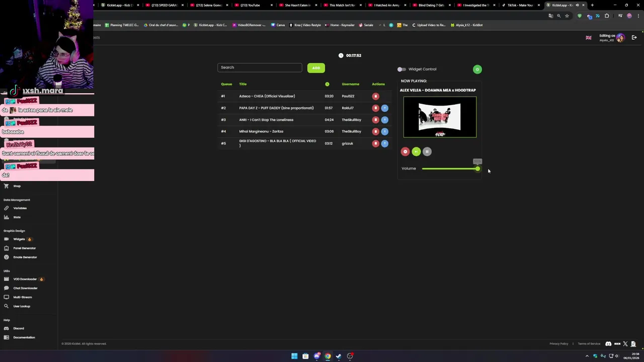
Task: Skip to the next song
Action: click(416, 151)
